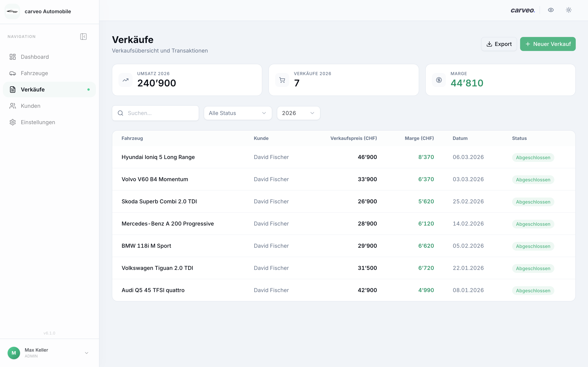Click the carveo brand logo top right
Image resolution: width=588 pixels, height=367 pixels.
point(522,10)
